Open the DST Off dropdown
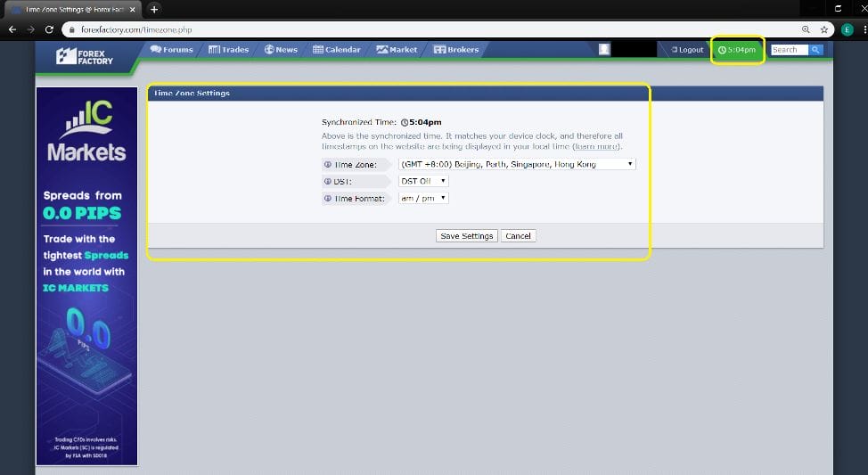This screenshot has width=868, height=475. click(423, 181)
